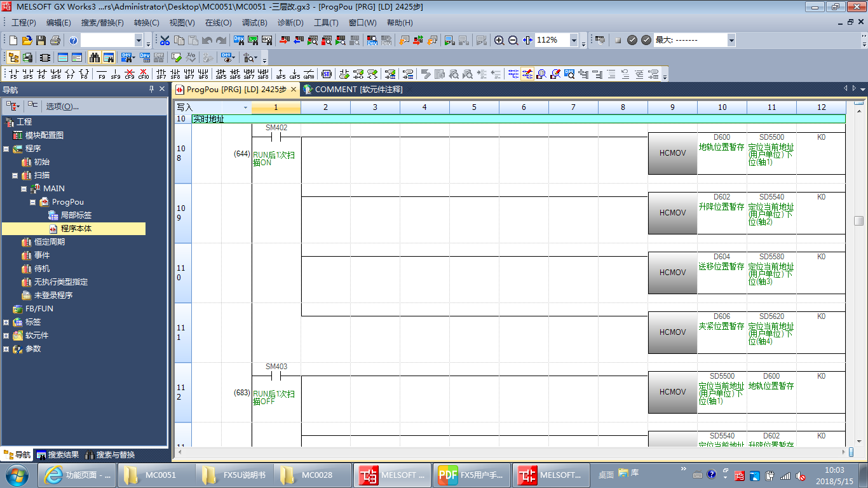Expand the 软元件 tree node
Image resolution: width=868 pixels, height=488 pixels.
click(6, 335)
